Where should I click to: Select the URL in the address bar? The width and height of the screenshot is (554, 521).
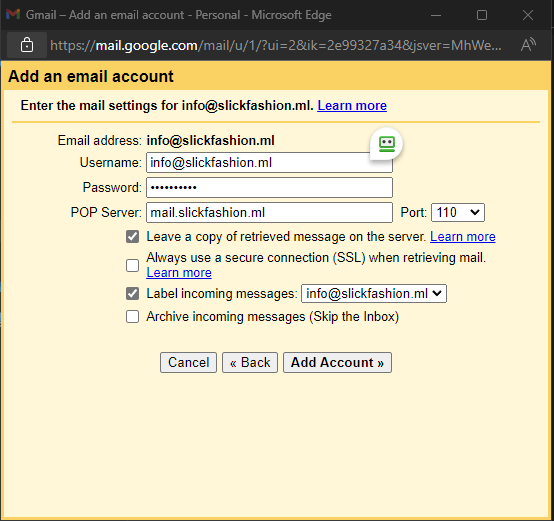click(276, 45)
